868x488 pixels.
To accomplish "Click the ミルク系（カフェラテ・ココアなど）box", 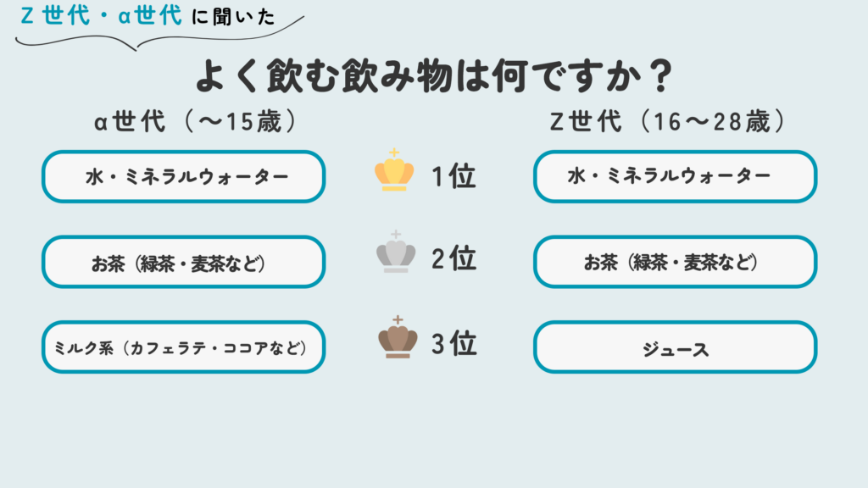I will [x=184, y=347].
